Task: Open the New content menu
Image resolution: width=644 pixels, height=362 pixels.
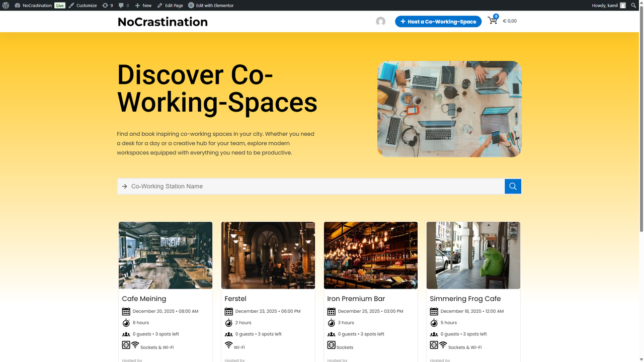Action: pos(143,5)
